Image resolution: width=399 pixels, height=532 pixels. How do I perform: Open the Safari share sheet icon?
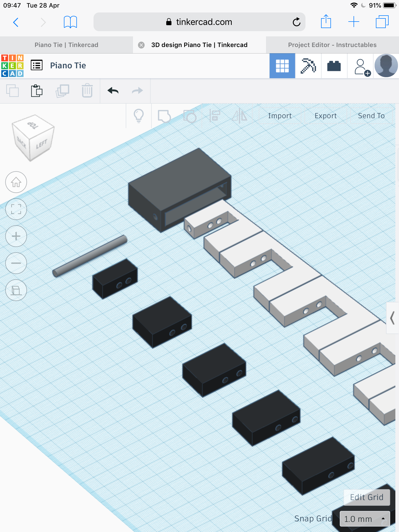[326, 21]
